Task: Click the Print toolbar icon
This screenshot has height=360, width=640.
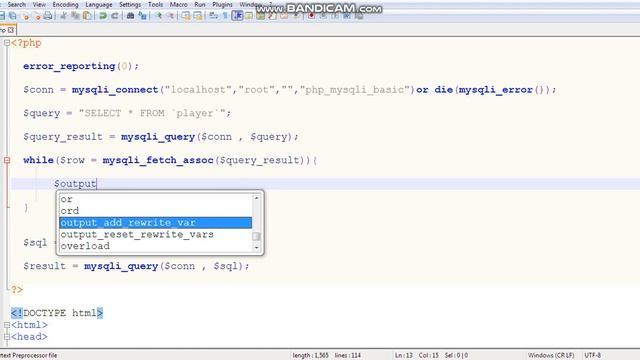Action: tap(48, 16)
